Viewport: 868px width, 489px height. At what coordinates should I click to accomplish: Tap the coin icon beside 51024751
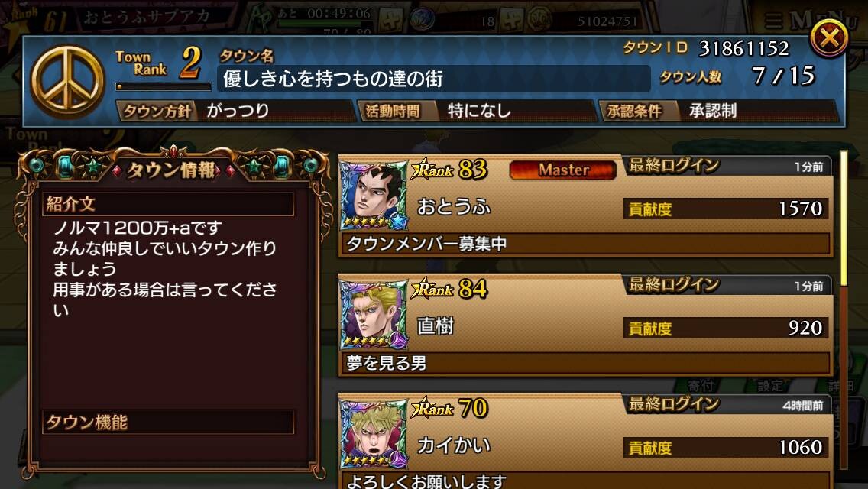(539, 21)
